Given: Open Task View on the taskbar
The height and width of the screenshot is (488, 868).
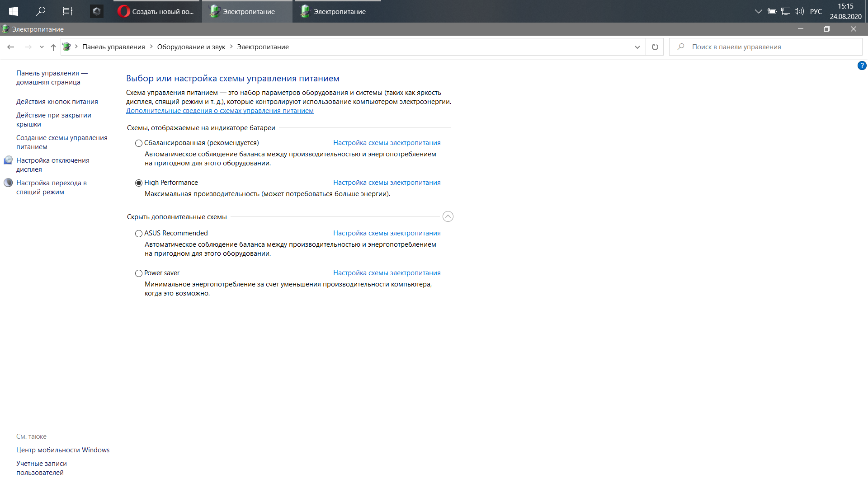Looking at the screenshot, I should (x=68, y=11).
